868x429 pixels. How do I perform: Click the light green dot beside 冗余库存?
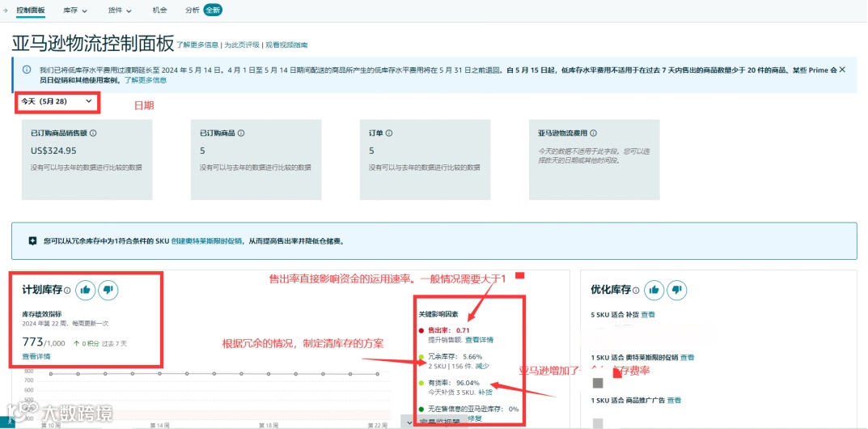tap(422, 356)
